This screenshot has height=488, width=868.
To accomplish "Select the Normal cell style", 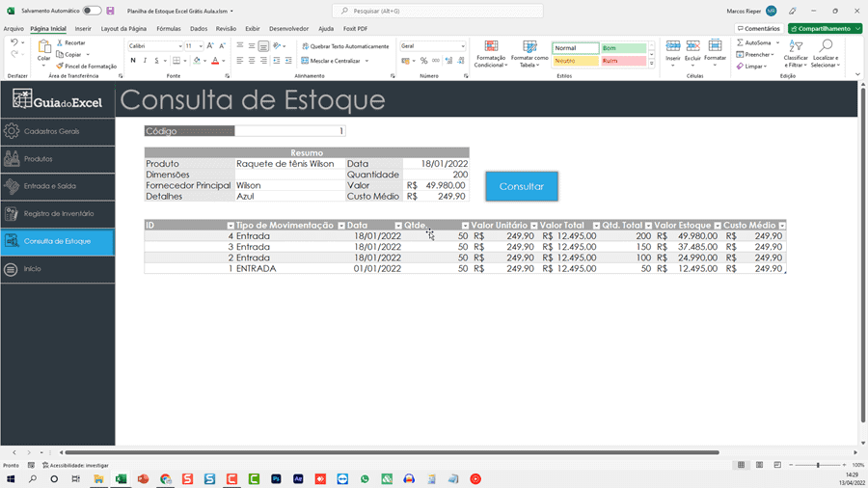I will click(x=575, y=48).
